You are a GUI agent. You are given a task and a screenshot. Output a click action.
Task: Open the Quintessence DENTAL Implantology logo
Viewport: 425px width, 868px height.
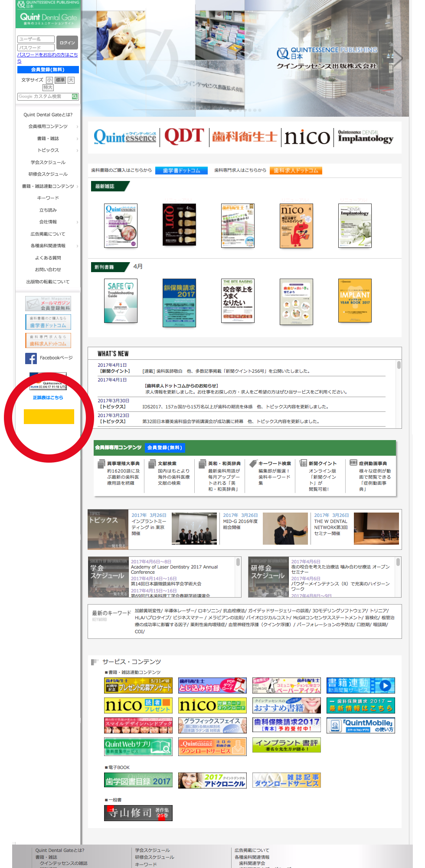(366, 137)
